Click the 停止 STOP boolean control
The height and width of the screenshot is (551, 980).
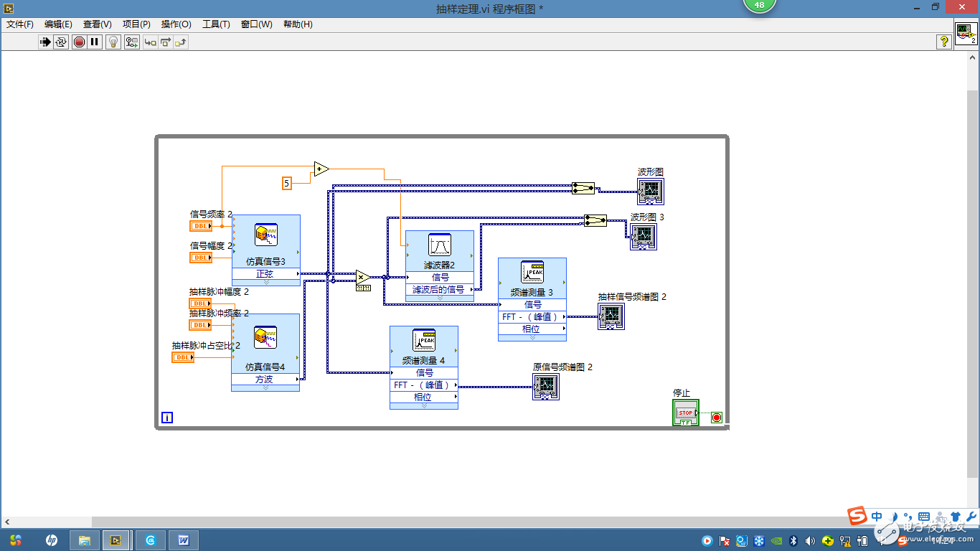pos(686,413)
